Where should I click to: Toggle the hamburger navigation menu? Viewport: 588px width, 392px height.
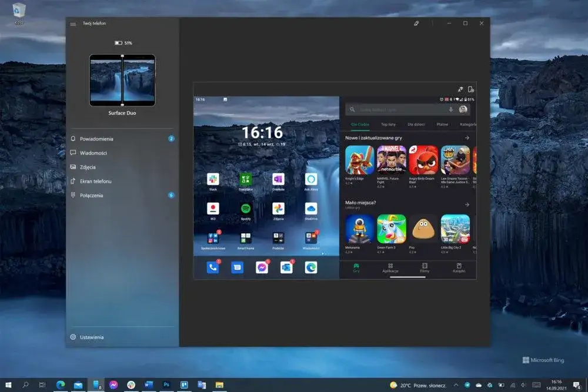73,24
